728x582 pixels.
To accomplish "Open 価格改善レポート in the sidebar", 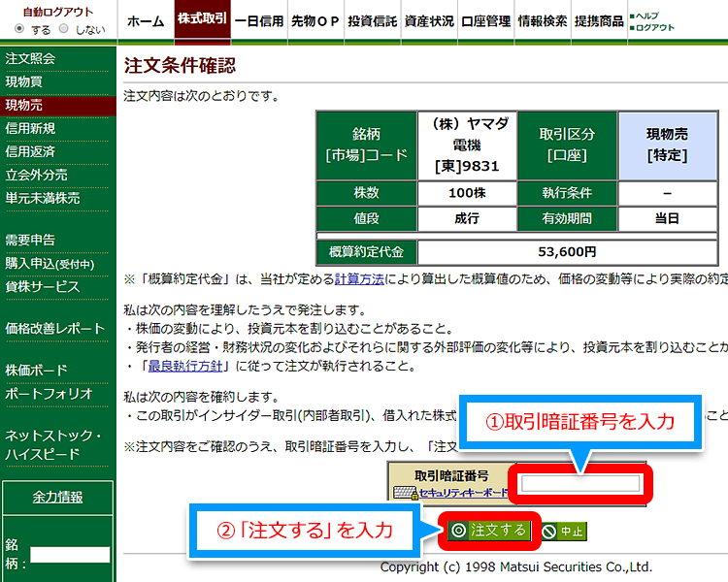I will point(55,329).
